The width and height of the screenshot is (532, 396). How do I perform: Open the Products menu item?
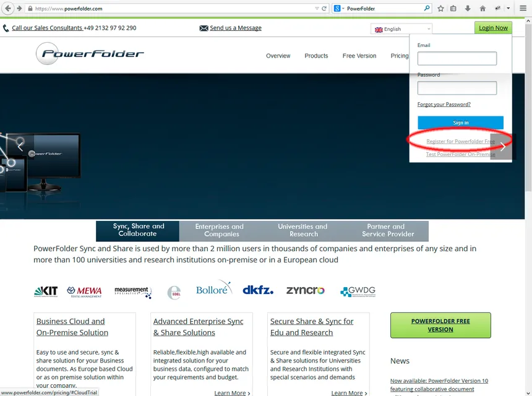click(316, 56)
